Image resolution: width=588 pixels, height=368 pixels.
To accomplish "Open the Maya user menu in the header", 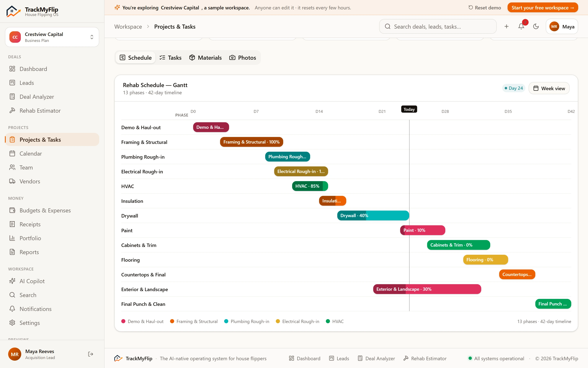I will point(561,27).
